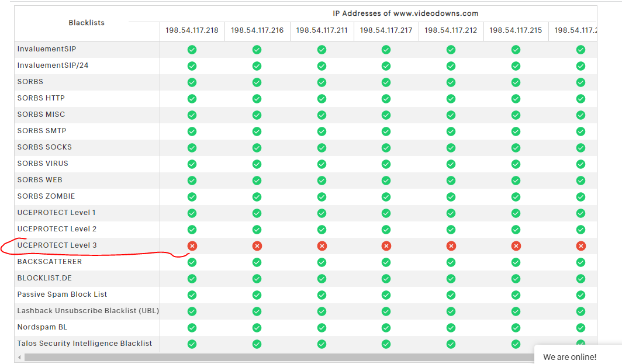Click the IP column header 198.54.117.215
This screenshot has height=364, width=622.
pos(516,30)
